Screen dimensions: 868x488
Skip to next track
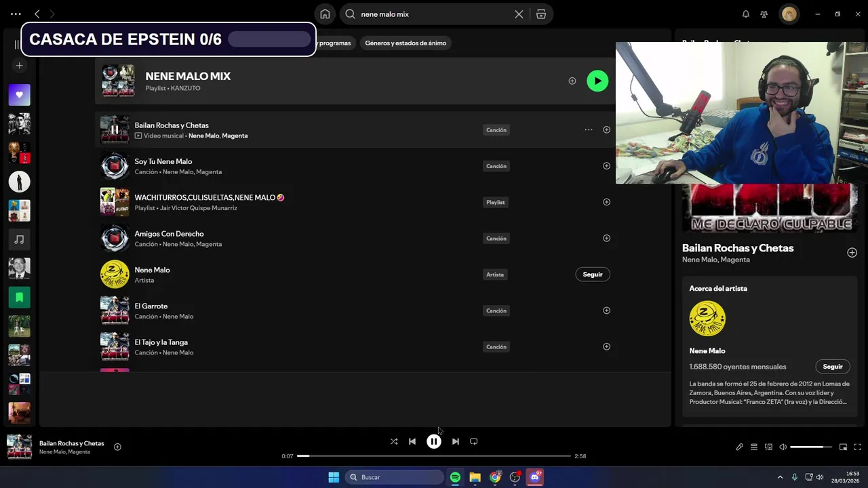(456, 441)
